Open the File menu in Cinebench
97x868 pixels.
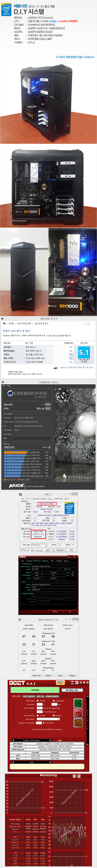point(4,386)
